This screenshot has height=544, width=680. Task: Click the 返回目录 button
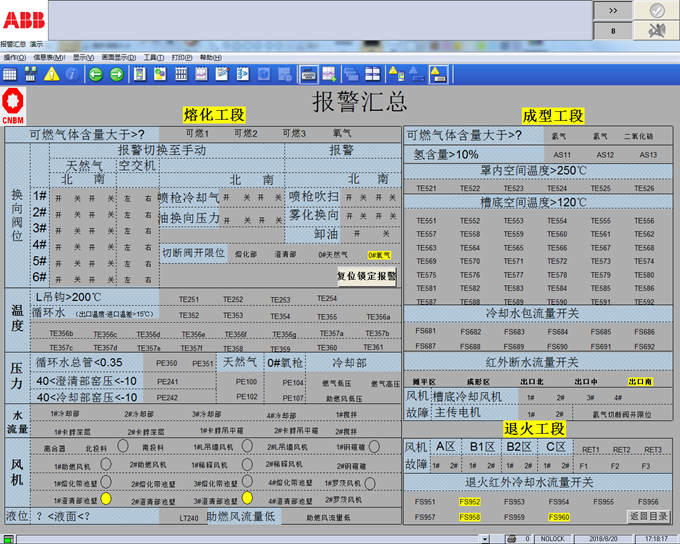point(648,517)
